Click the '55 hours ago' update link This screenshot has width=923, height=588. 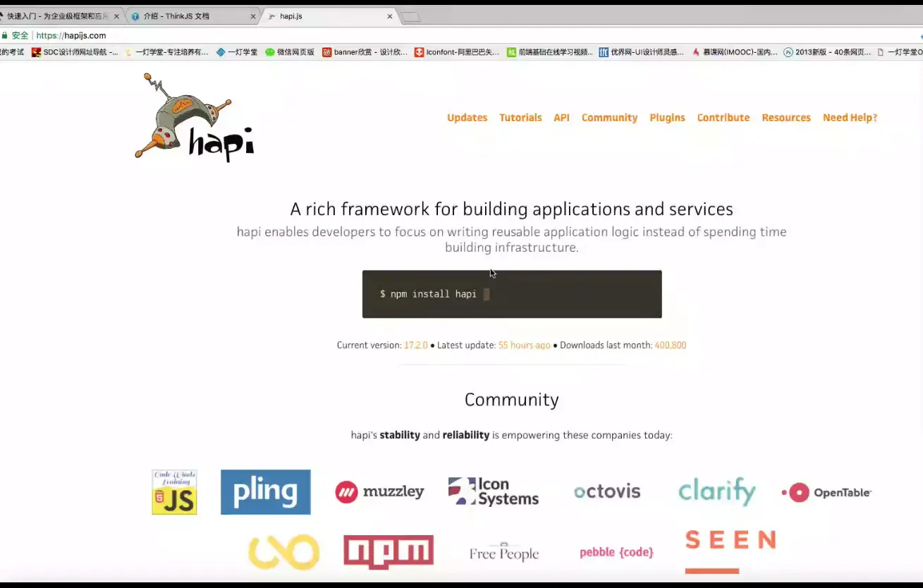[524, 345]
